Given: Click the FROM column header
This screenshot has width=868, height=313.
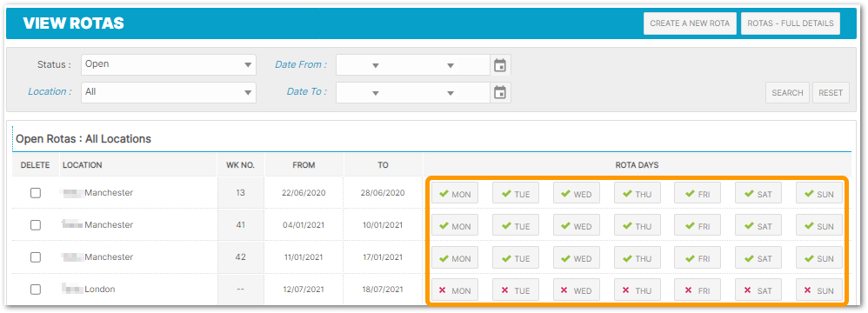Looking at the screenshot, I should click(304, 165).
